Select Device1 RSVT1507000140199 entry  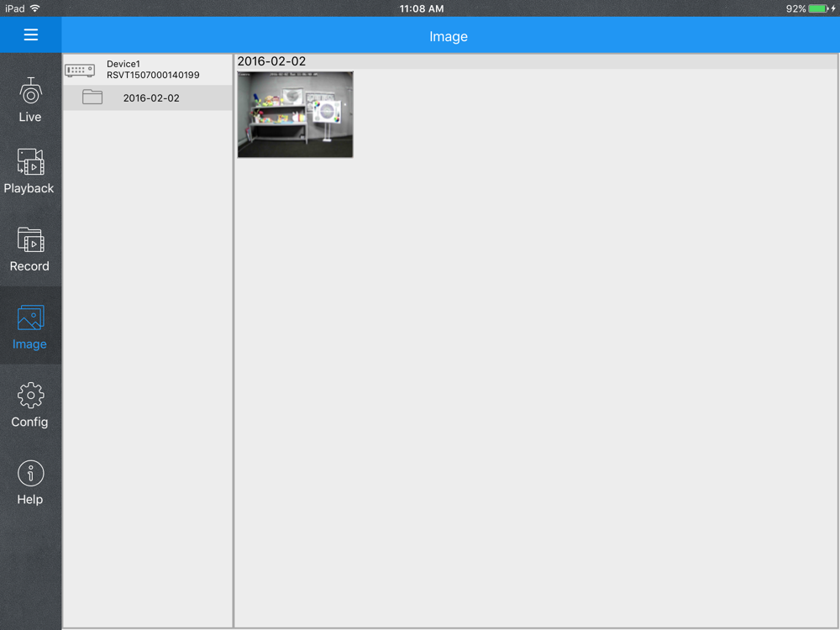(148, 70)
